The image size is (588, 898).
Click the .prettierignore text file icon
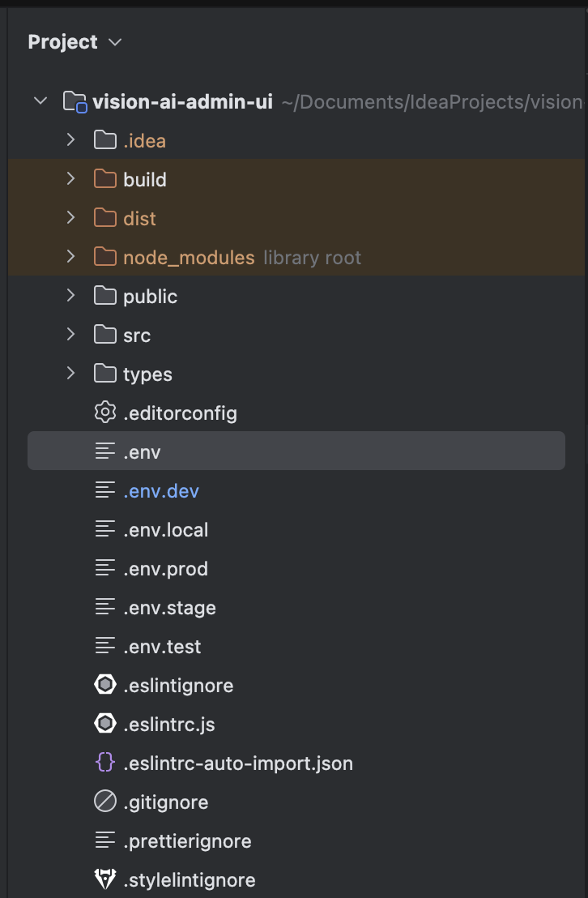click(105, 841)
